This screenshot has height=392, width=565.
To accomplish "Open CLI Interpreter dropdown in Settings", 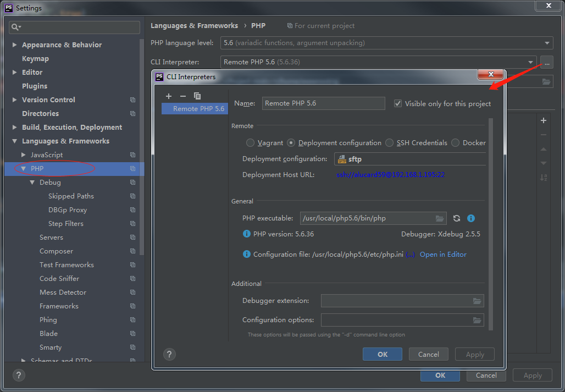I will tap(378, 62).
